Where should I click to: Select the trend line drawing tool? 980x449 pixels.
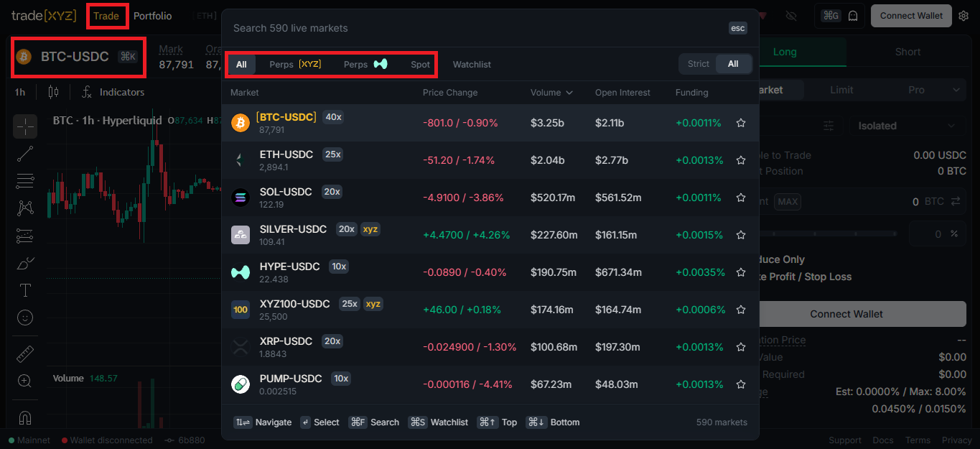point(25,154)
